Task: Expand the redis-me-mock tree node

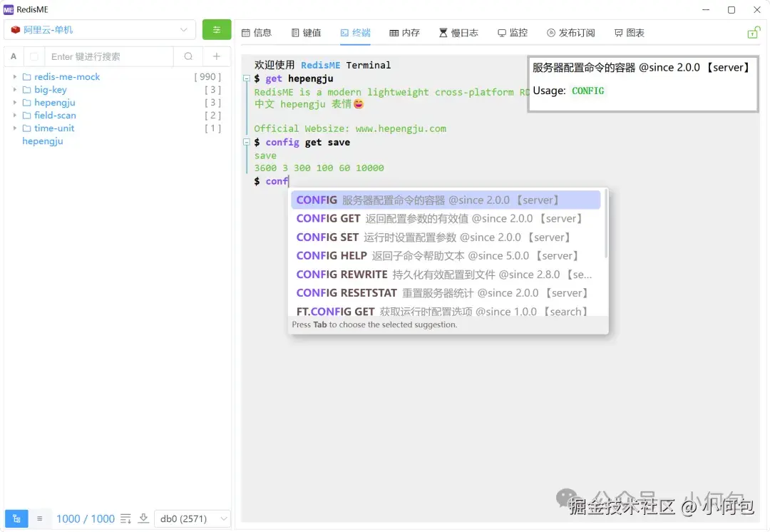Action: pos(14,76)
